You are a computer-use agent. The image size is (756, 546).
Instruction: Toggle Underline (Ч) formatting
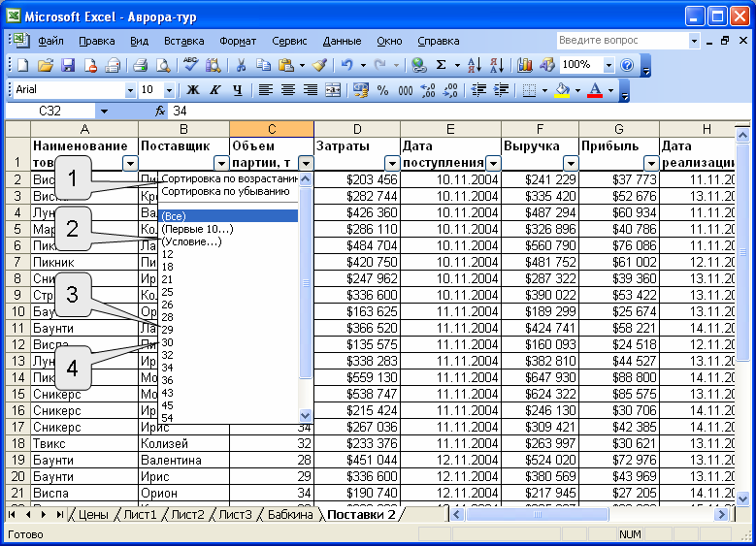tap(237, 89)
